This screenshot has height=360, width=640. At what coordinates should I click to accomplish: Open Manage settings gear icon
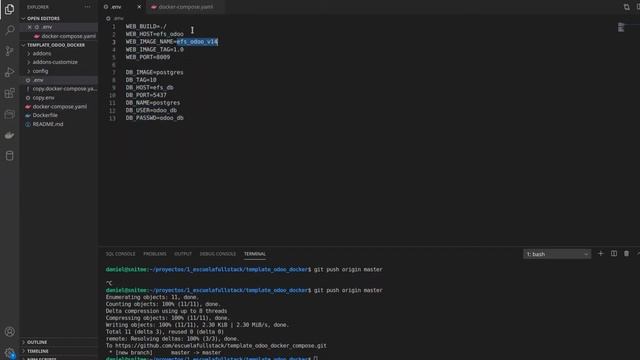[x=9, y=352]
